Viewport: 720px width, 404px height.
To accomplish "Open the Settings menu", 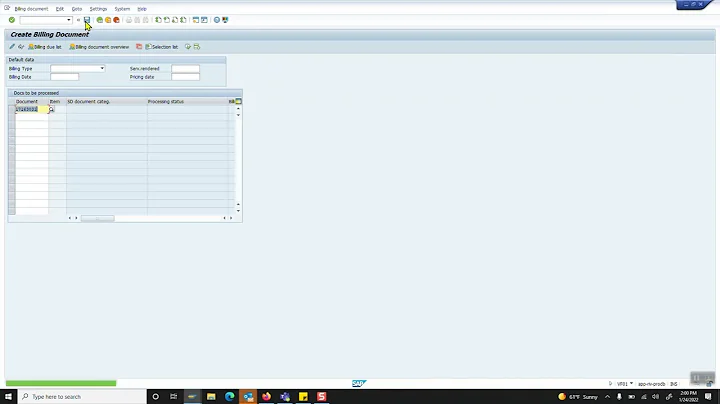I will point(98,9).
